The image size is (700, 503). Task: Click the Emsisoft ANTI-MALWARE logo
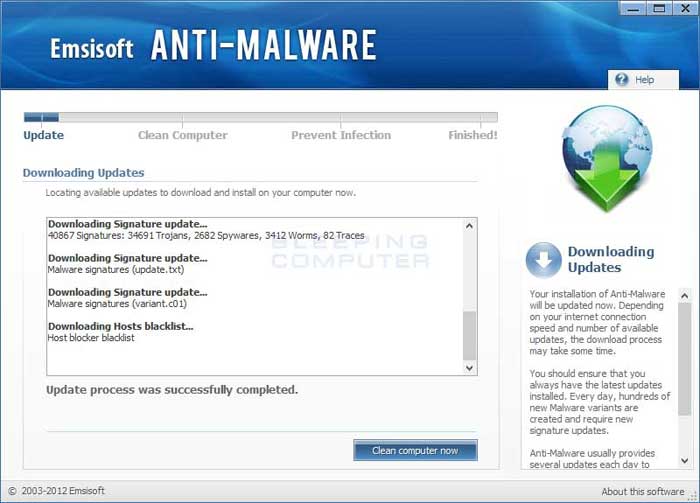pyautogui.click(x=213, y=46)
